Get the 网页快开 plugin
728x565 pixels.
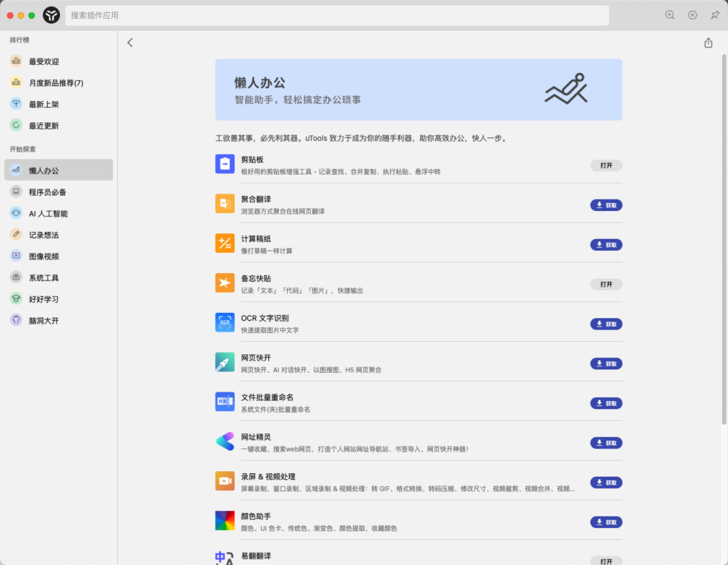click(x=606, y=363)
